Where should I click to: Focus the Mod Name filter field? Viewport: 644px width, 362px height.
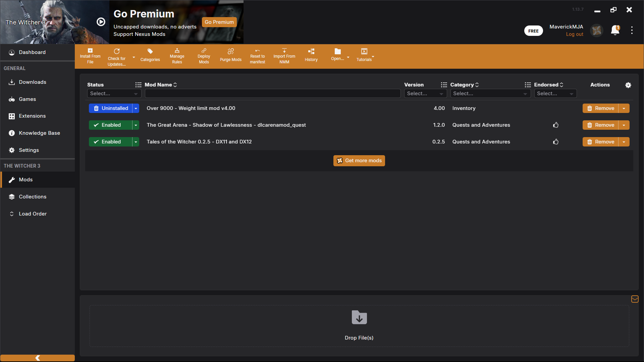click(x=273, y=94)
